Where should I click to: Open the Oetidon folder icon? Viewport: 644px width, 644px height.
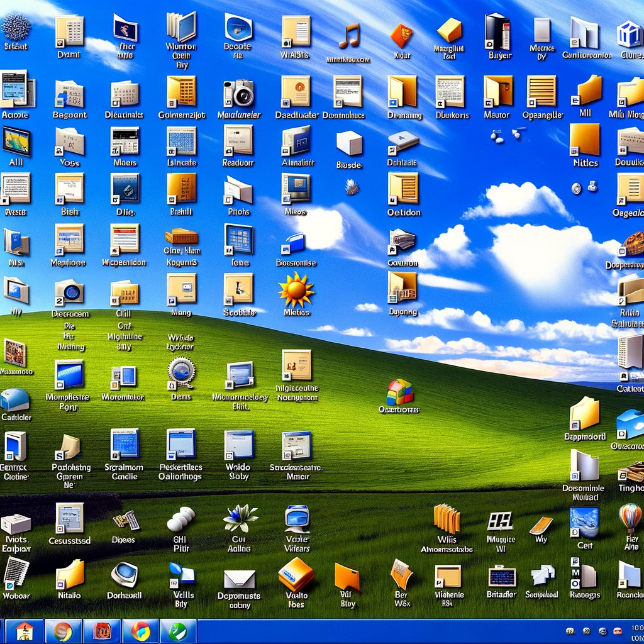pos(403,189)
